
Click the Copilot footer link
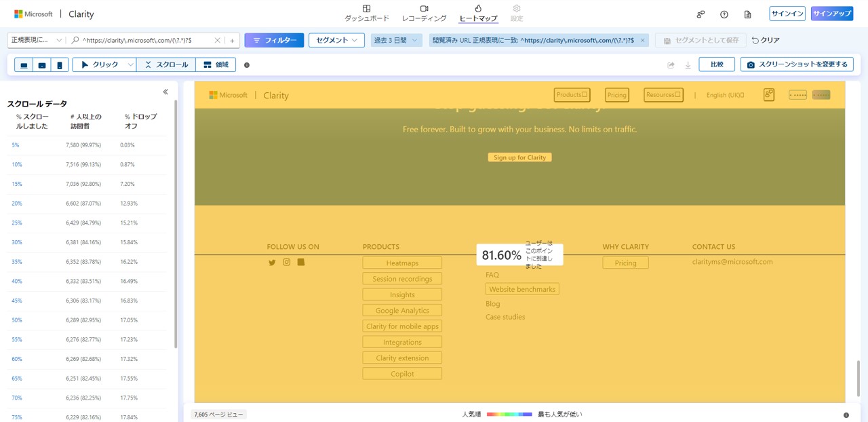[402, 374]
